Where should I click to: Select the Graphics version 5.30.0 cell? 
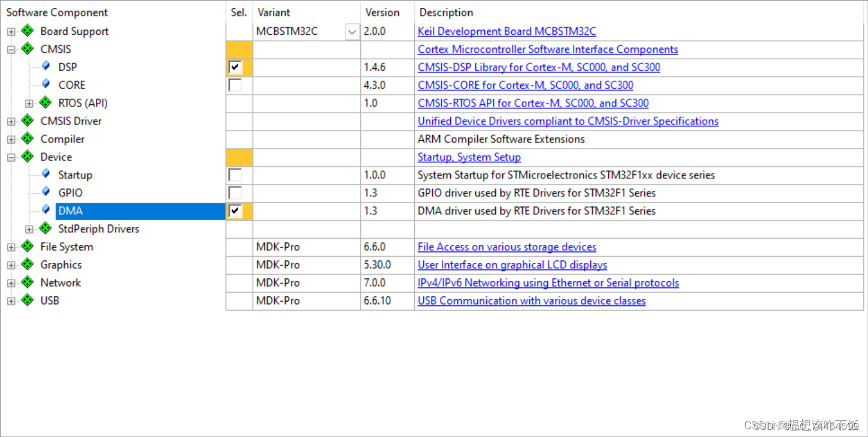(387, 265)
